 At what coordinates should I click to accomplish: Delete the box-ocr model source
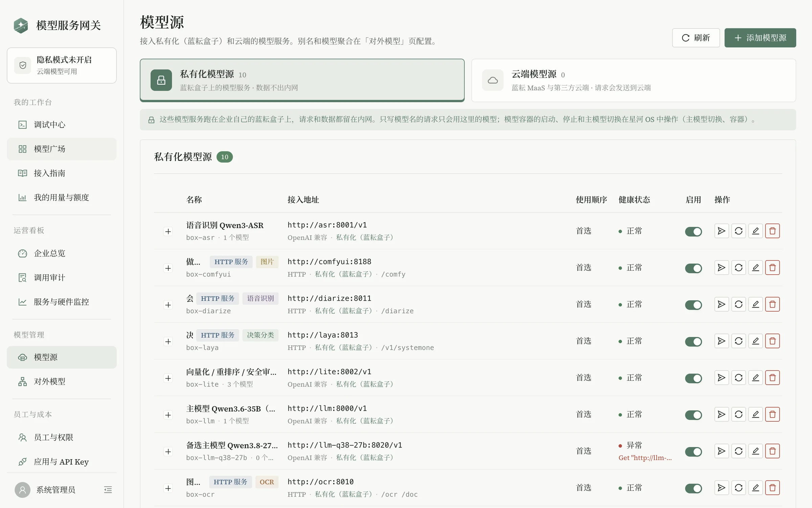click(772, 487)
